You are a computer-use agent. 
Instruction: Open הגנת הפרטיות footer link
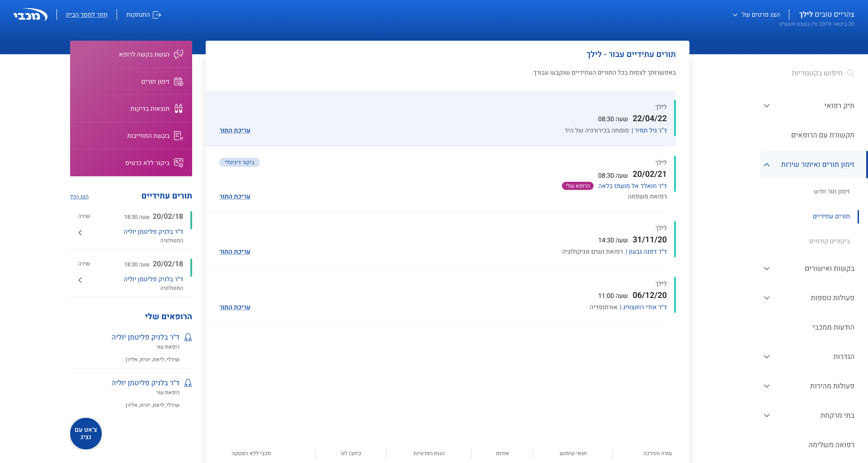tap(429, 454)
